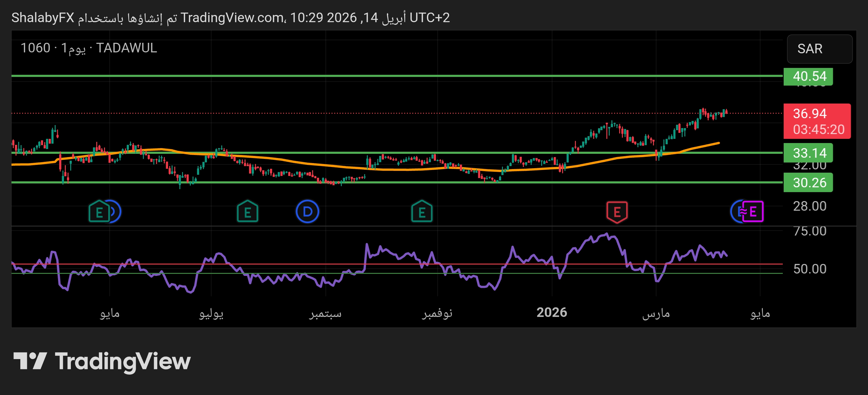Click the TradingView logo icon at the bottom
Image resolution: width=868 pixels, height=395 pixels.
tap(30, 361)
